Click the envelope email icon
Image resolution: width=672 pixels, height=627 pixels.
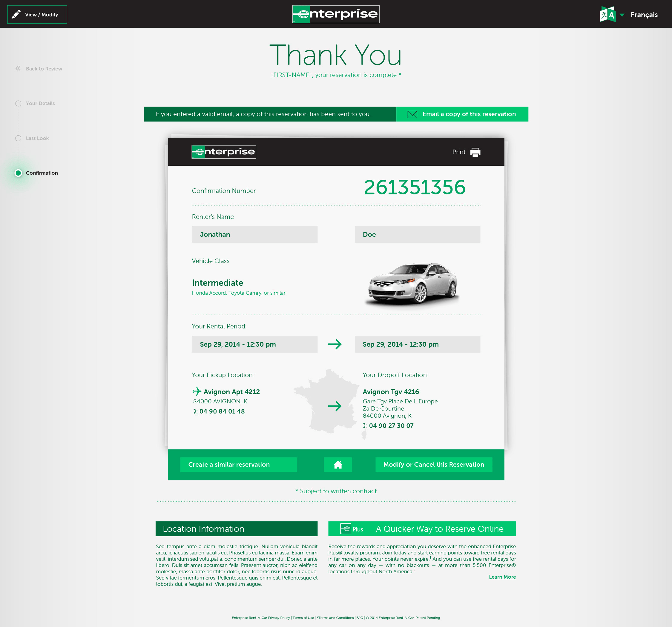(x=412, y=114)
